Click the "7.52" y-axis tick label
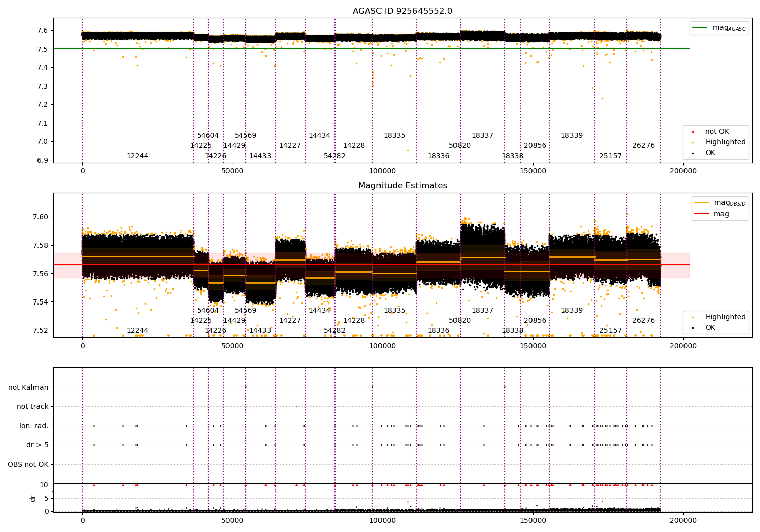The width and height of the screenshot is (760, 532). pyautogui.click(x=41, y=331)
